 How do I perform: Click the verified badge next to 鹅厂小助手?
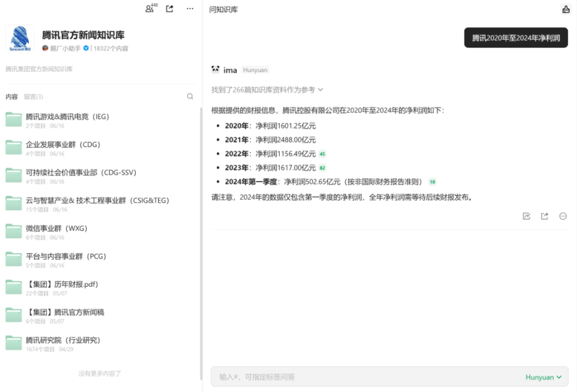[x=86, y=48]
